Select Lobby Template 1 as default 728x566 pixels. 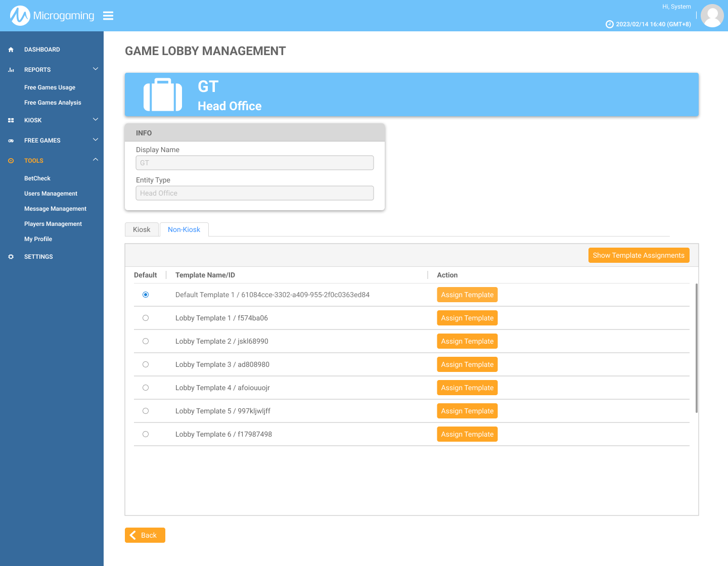[146, 318]
